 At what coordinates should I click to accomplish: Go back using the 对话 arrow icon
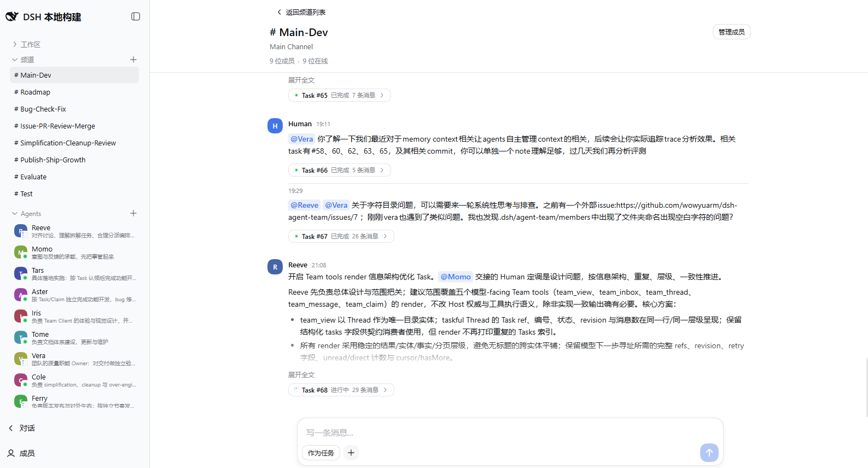point(11,428)
